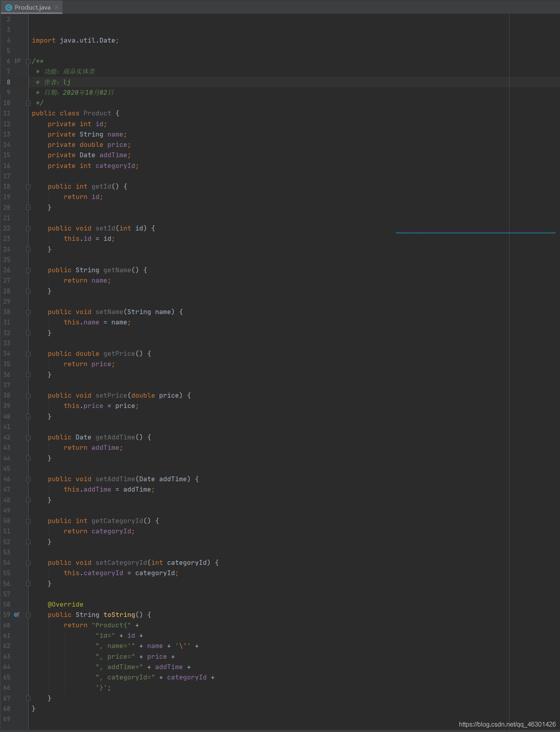560x732 pixels.
Task: Collapse the getCategoryId() method fold
Action: click(x=28, y=521)
